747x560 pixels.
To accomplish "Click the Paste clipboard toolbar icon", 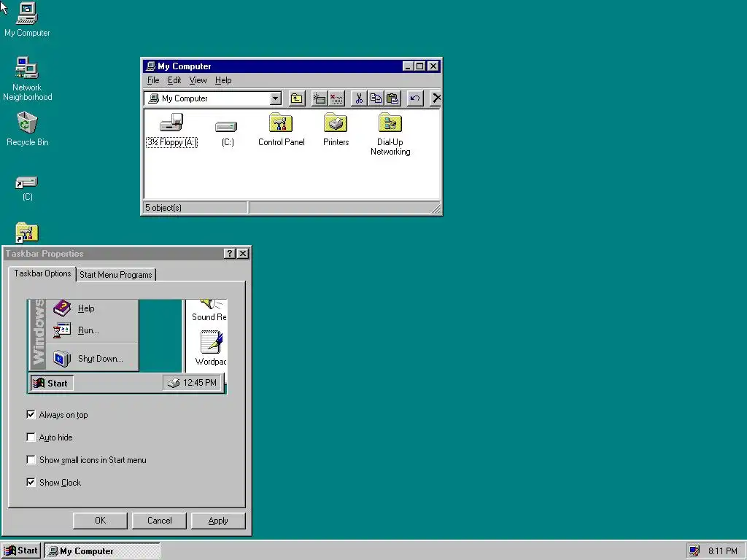I will click(x=392, y=98).
